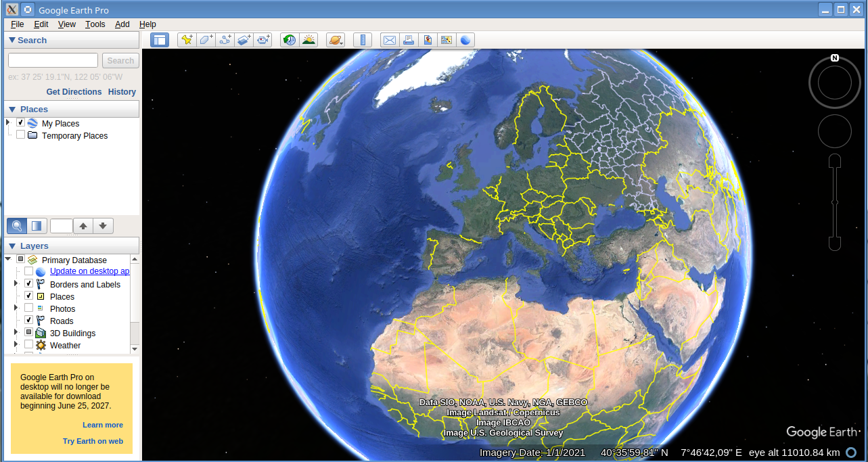Collapse the Primary Database tree node
Viewport: 868px width, 462px height.
8,259
